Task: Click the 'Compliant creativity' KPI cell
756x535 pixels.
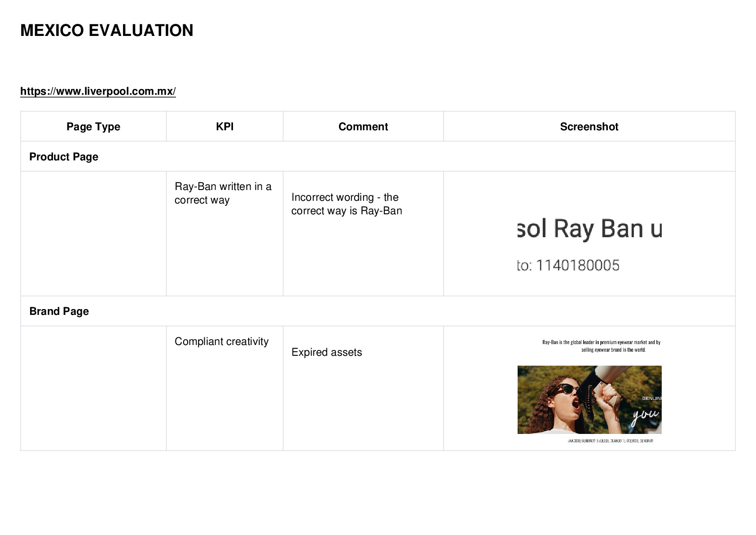Action: [x=224, y=388]
